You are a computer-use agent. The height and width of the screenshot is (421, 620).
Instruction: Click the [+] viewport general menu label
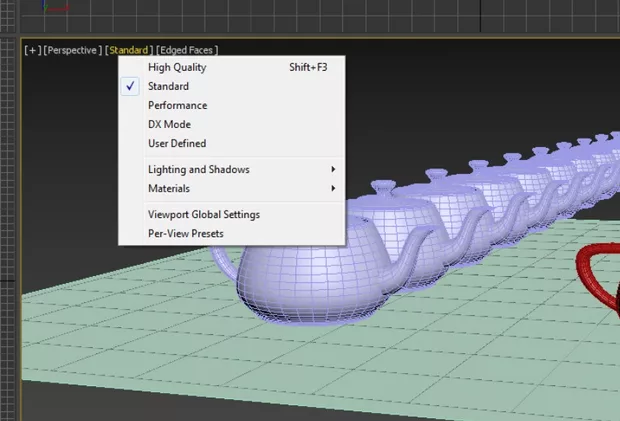point(33,50)
